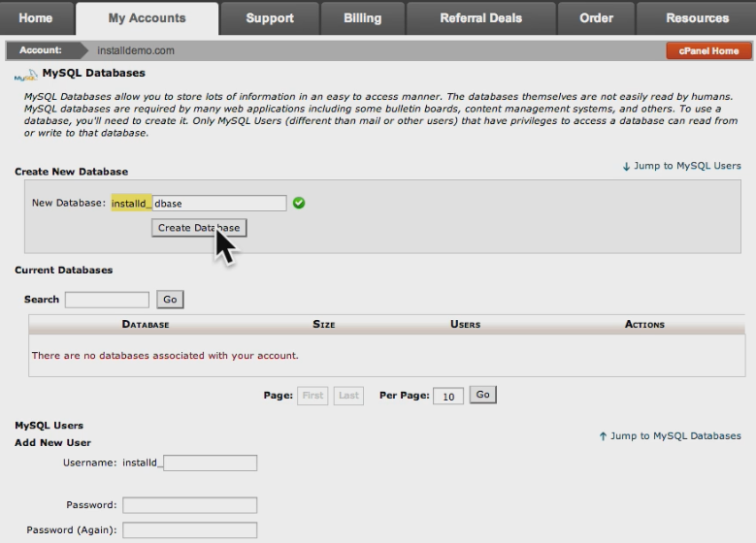Click the cPanel Home button
The width and height of the screenshot is (756, 543).
tap(708, 50)
